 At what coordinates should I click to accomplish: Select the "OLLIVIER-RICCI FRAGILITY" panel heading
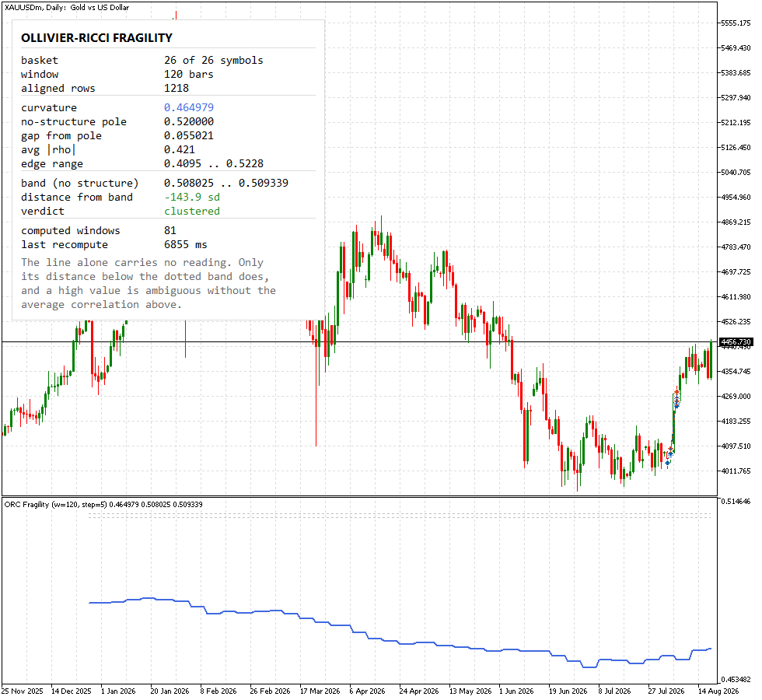tap(96, 38)
